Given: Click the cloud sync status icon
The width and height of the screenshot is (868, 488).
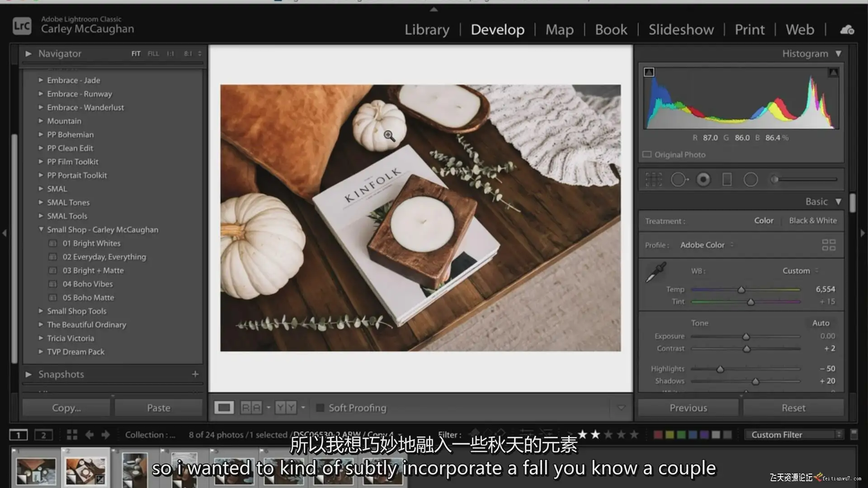Looking at the screenshot, I should pos(847,30).
